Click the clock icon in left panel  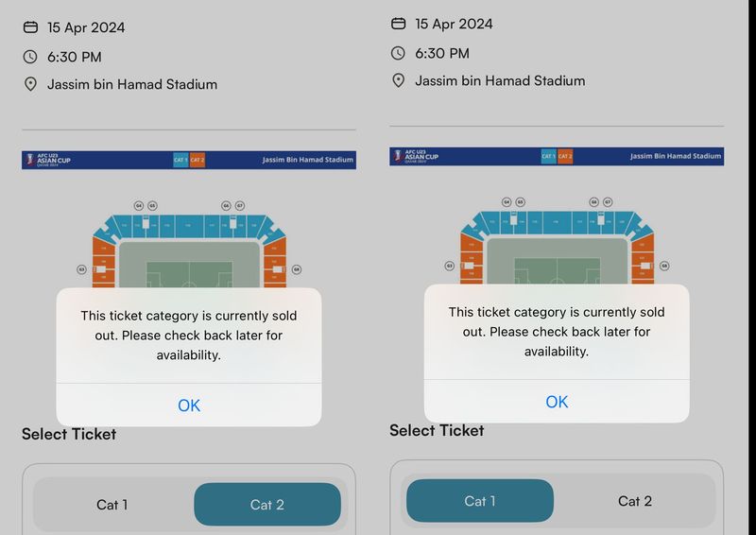point(30,57)
